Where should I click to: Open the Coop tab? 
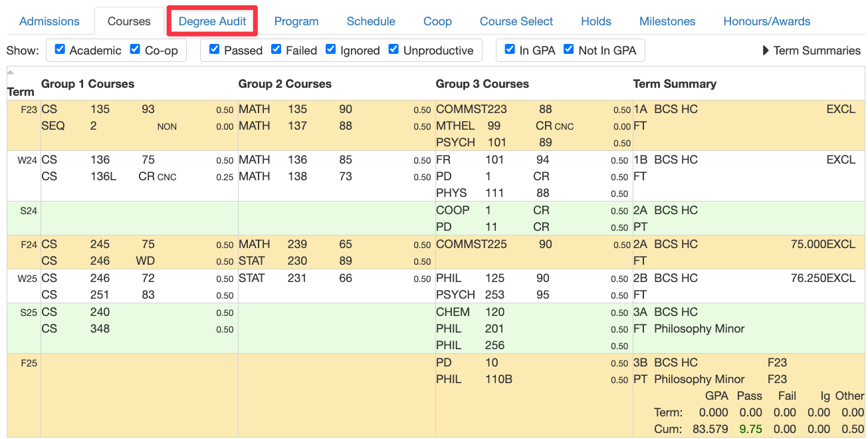click(437, 21)
